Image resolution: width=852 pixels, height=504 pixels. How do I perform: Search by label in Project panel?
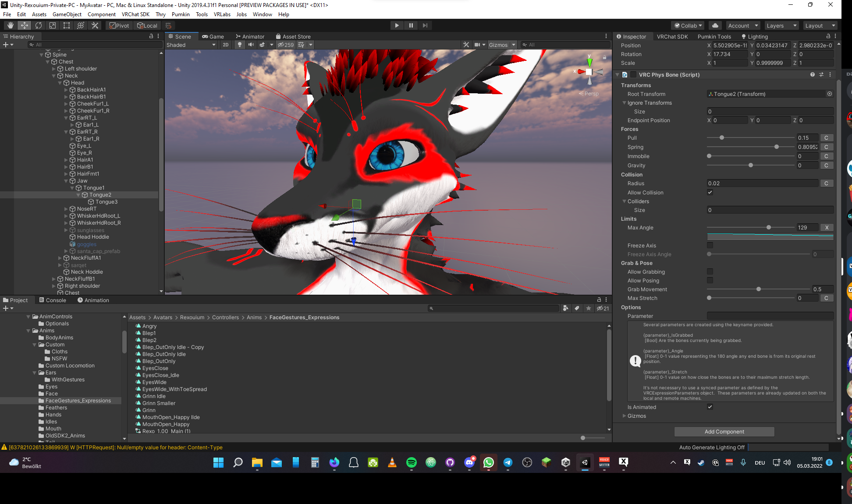577,308
